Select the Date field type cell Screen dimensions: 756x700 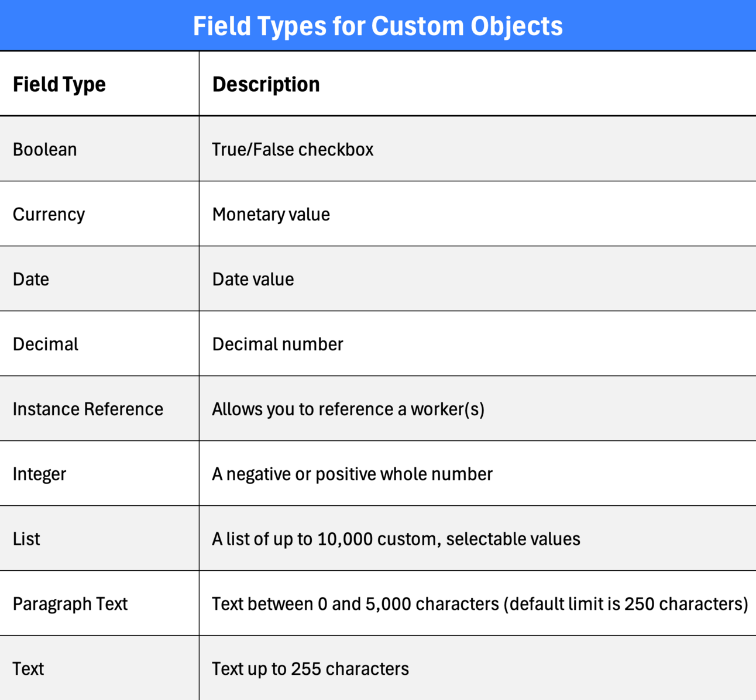click(31, 279)
